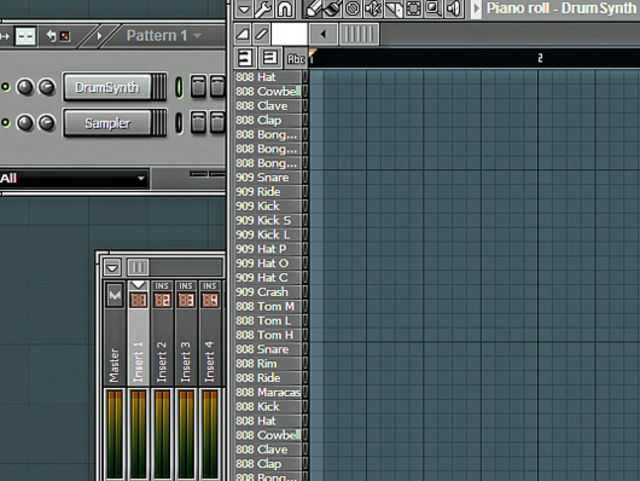Select the Select tool with dashed square

click(x=413, y=9)
